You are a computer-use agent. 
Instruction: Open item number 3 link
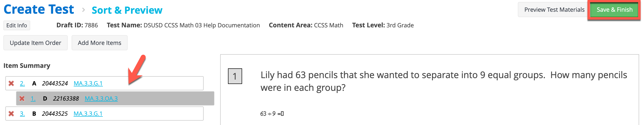[22, 114]
